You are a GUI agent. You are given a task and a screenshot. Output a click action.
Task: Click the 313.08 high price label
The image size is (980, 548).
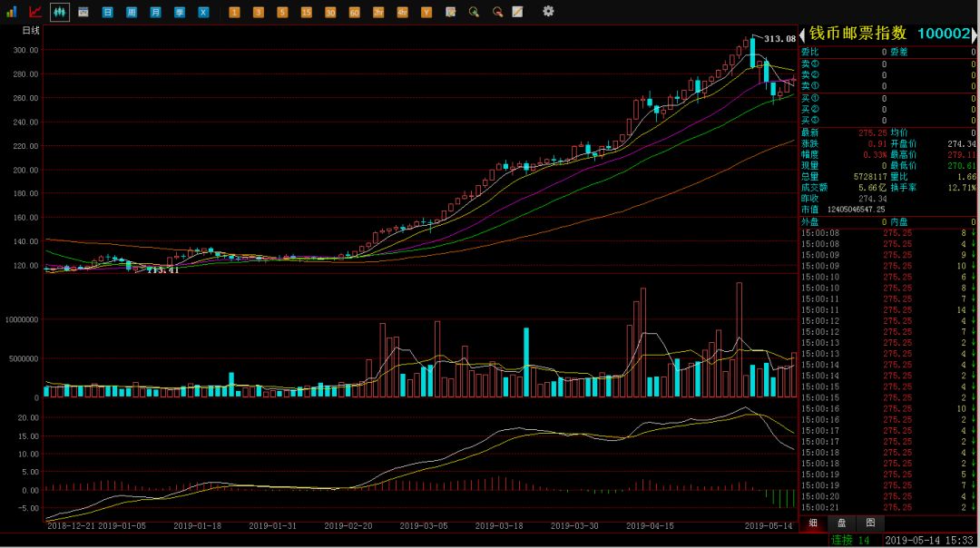pos(780,39)
